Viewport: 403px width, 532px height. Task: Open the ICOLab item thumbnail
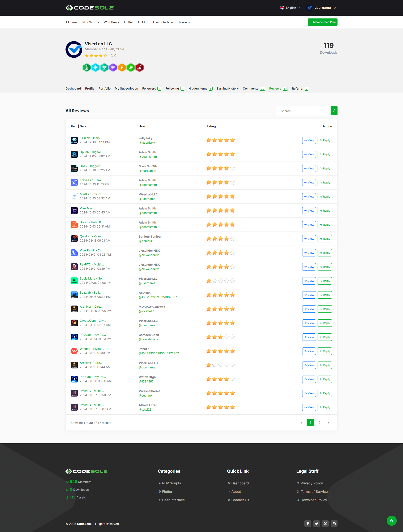[74, 140]
